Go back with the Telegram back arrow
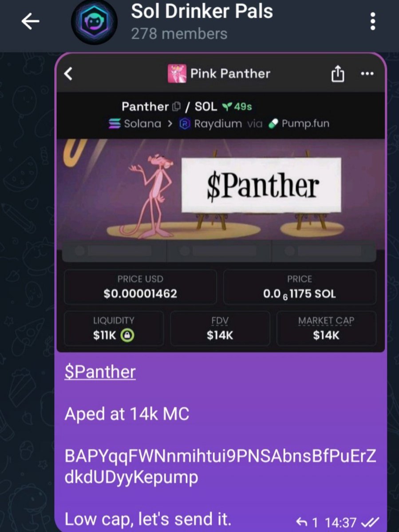Viewport: 399px width, 532px height. (31, 22)
